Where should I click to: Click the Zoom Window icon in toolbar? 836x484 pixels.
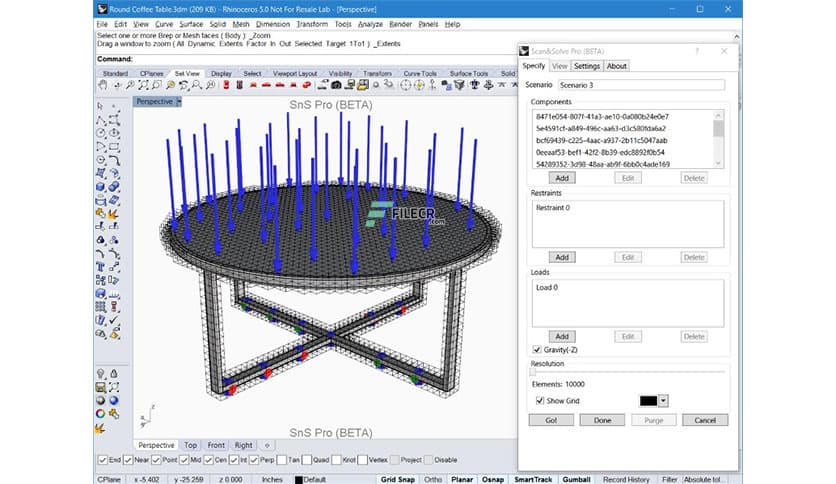pyautogui.click(x=157, y=85)
